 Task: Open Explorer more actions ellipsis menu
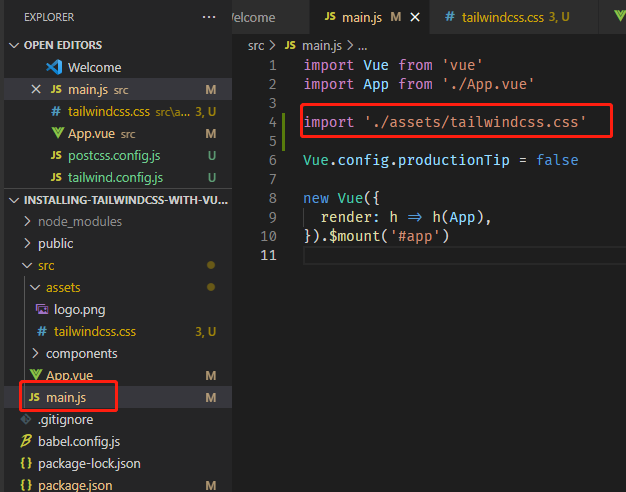pyautogui.click(x=209, y=17)
